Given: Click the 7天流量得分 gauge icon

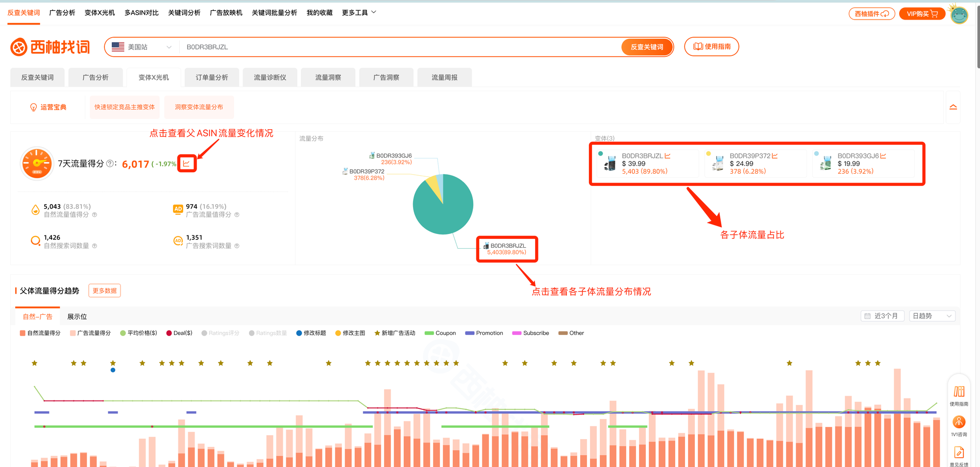Looking at the screenshot, I should coord(37,163).
